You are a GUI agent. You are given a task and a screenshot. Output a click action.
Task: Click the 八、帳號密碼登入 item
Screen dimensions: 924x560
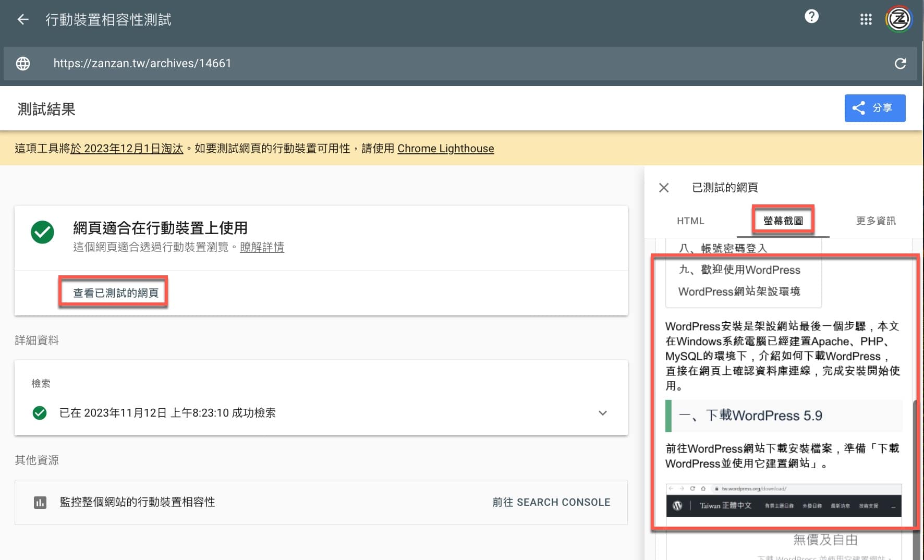(723, 248)
